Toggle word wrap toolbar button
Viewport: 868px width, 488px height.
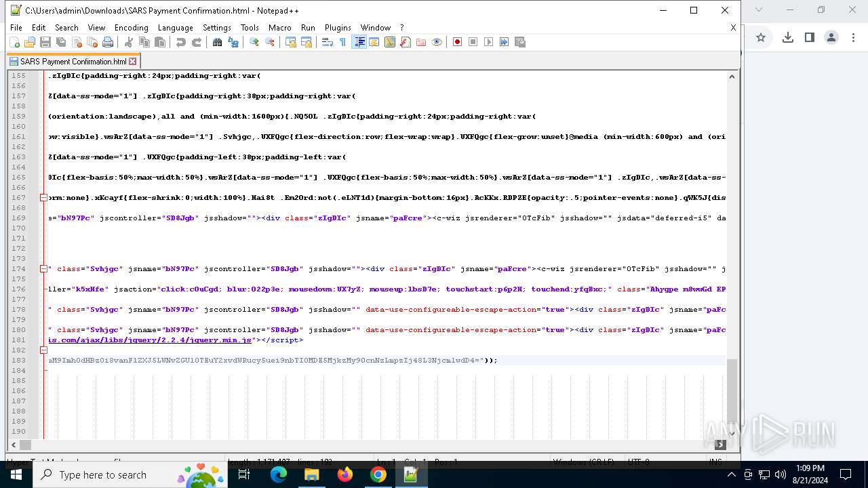328,42
